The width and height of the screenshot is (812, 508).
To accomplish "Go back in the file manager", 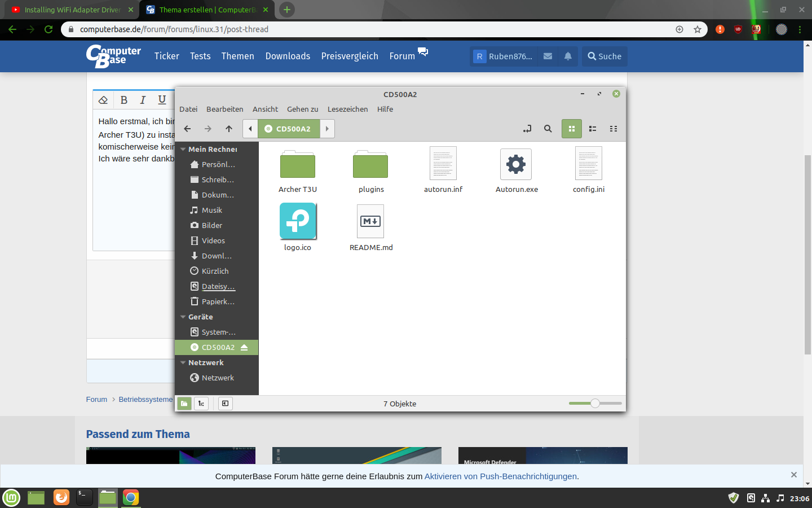I will coord(188,129).
